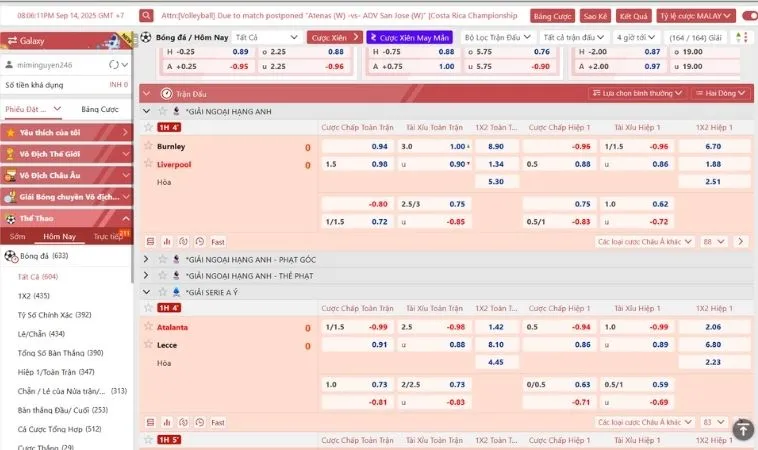Image resolution: width=758 pixels, height=450 pixels.
Task: Click the red search icon in top bar
Action: pyautogui.click(x=146, y=17)
